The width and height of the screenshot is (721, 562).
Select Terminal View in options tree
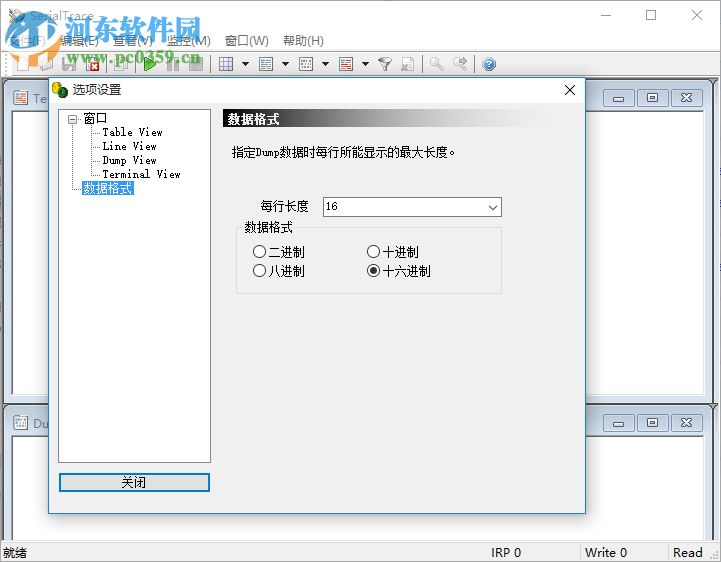141,174
